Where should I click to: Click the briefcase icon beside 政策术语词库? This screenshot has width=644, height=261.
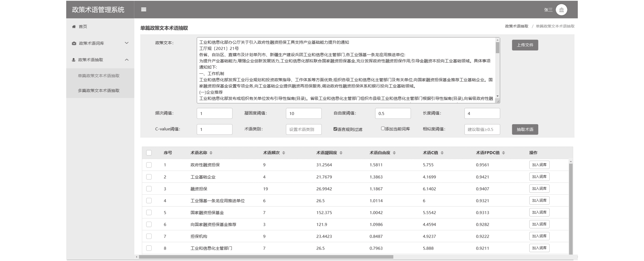[x=74, y=43]
